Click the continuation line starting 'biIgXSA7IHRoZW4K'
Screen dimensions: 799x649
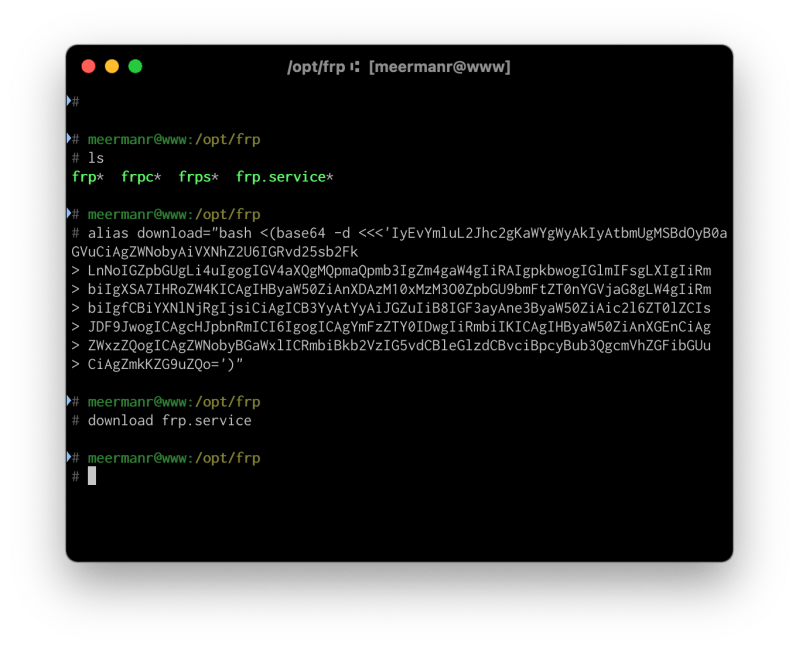400,290
